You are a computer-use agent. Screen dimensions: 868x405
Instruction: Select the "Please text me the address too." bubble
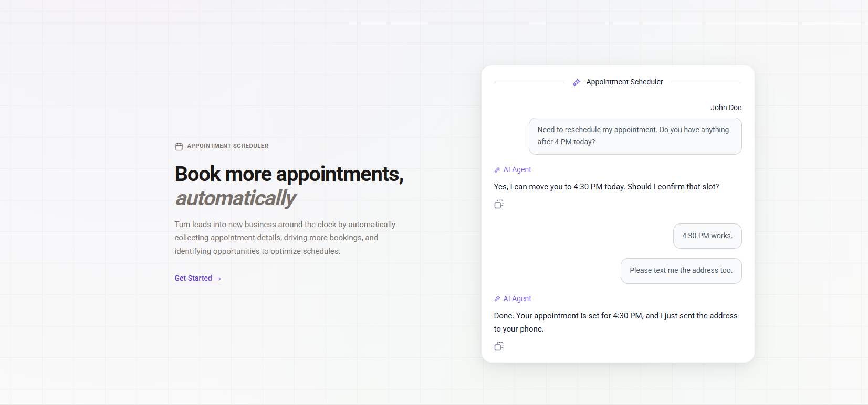(x=681, y=271)
